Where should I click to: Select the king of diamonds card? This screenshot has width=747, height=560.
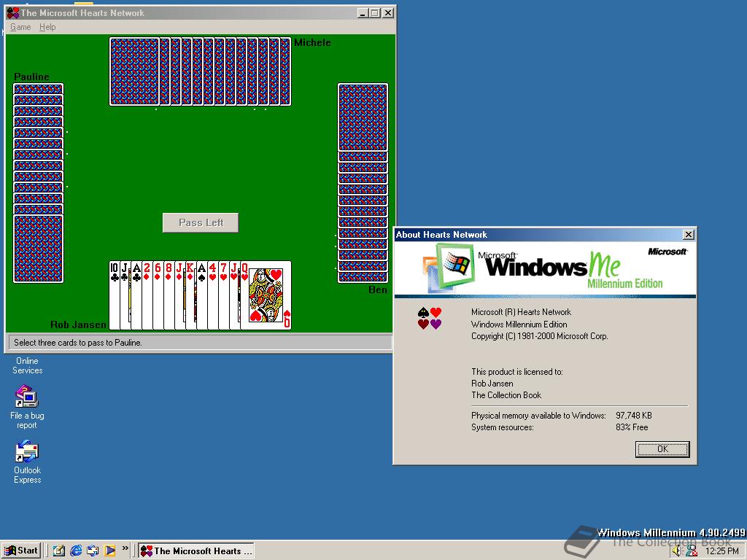pos(191,295)
